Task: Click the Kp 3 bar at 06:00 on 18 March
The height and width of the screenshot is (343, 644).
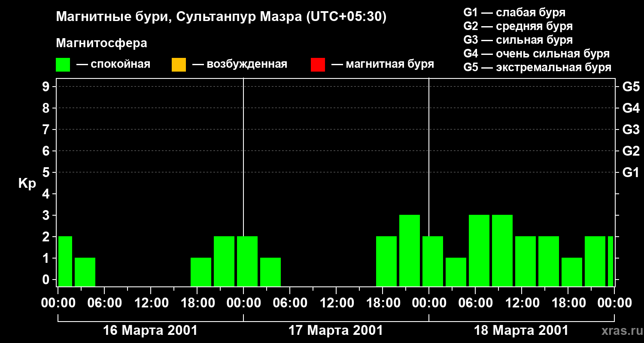Action: (479, 250)
